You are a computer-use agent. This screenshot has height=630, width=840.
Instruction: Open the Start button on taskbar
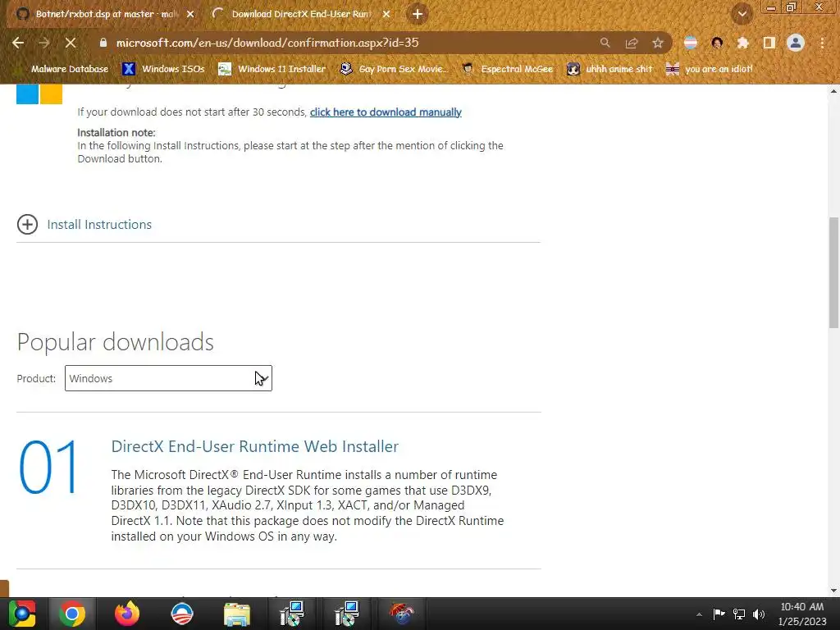click(22, 614)
